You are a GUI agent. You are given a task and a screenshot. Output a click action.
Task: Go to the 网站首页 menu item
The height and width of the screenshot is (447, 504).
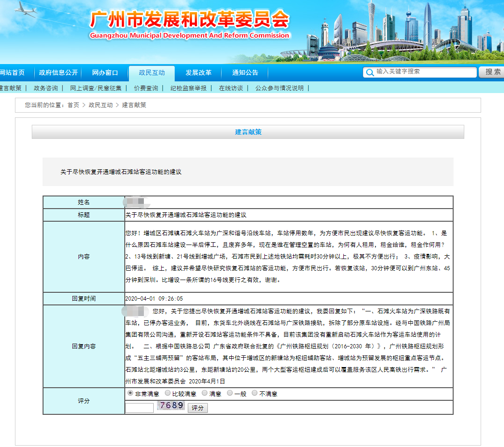12,73
